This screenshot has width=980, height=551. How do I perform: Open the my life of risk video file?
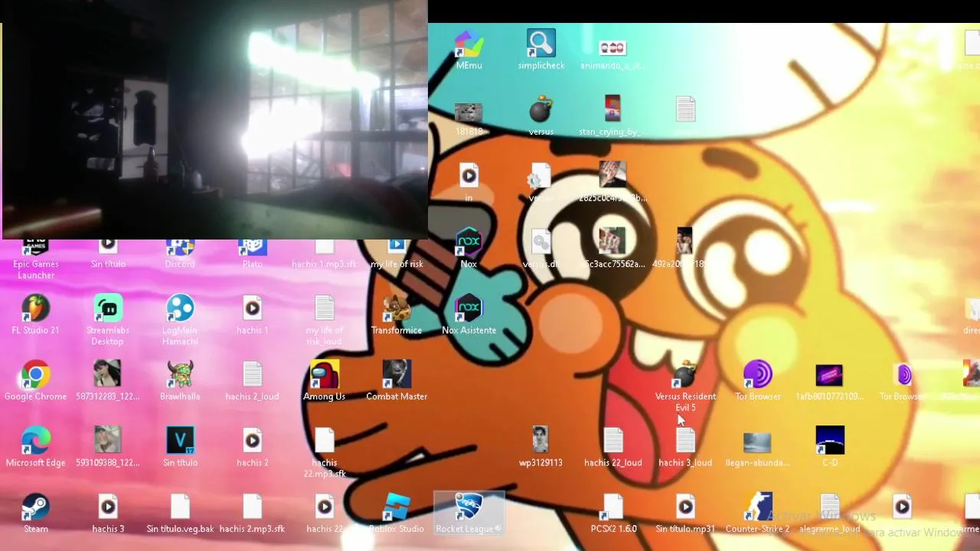[397, 253]
